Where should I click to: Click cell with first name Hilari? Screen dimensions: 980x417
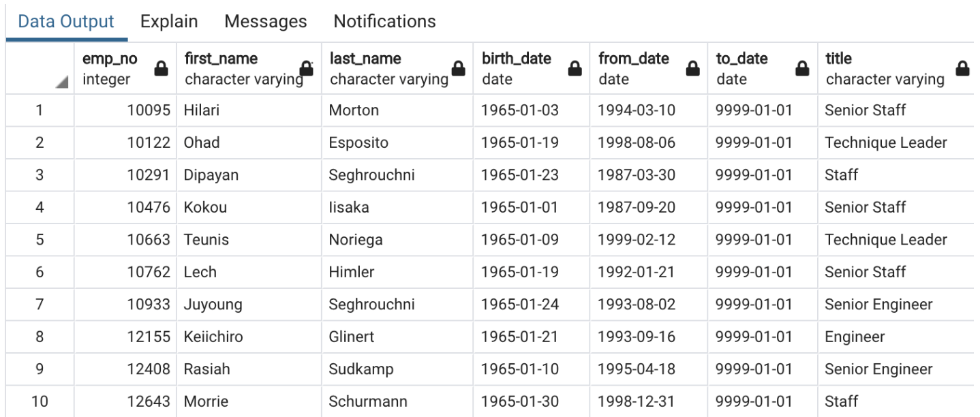(249, 110)
